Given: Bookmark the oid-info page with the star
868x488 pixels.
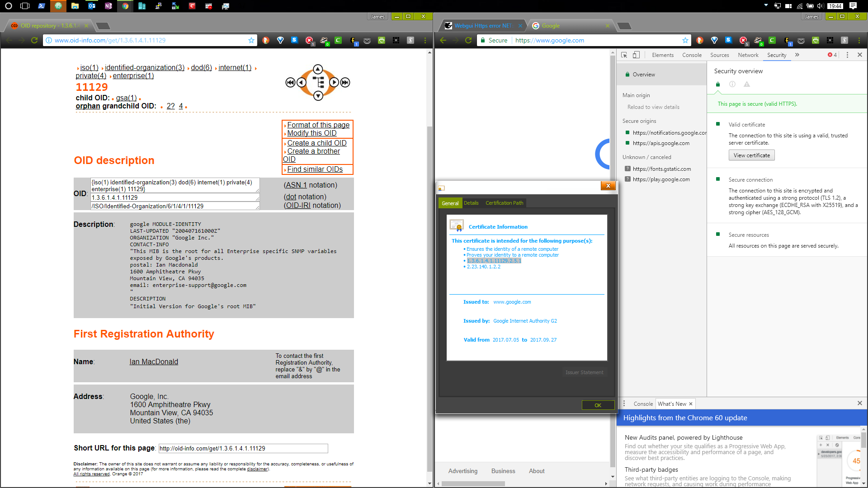Looking at the screenshot, I should coord(251,40).
